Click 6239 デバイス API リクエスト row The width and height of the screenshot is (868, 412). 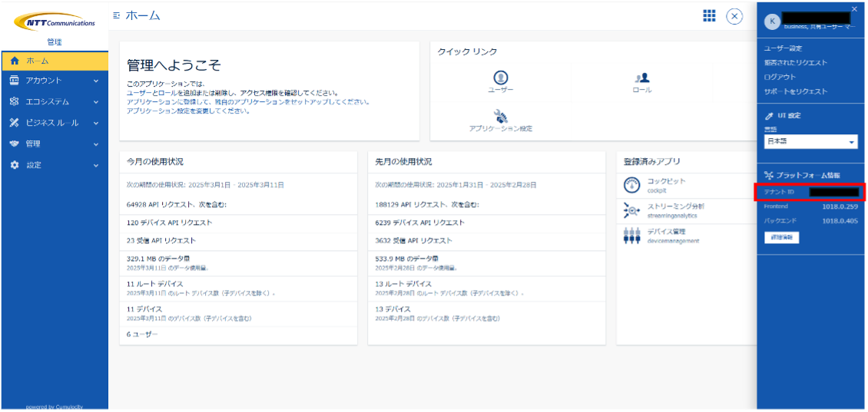point(486,222)
